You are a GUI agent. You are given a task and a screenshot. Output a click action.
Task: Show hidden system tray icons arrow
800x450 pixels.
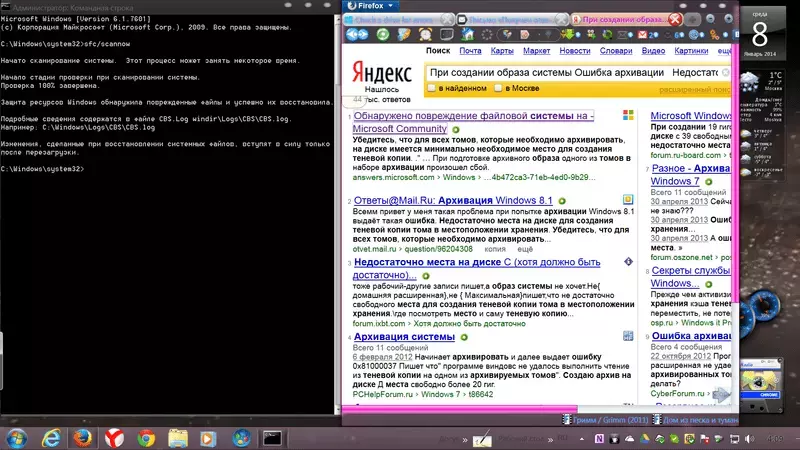point(582,439)
